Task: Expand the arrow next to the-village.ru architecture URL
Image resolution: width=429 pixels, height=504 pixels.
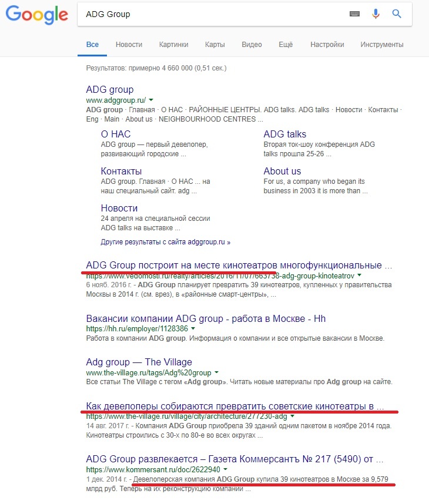Action: [x=292, y=416]
